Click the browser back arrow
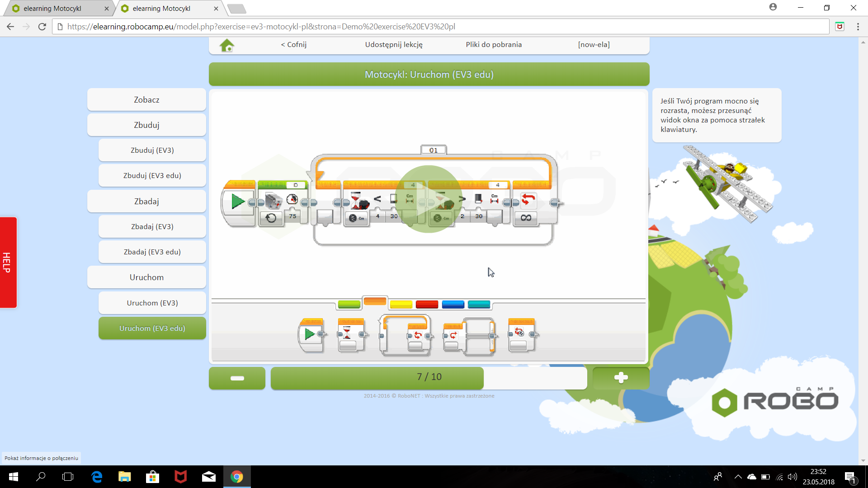 click(x=10, y=27)
